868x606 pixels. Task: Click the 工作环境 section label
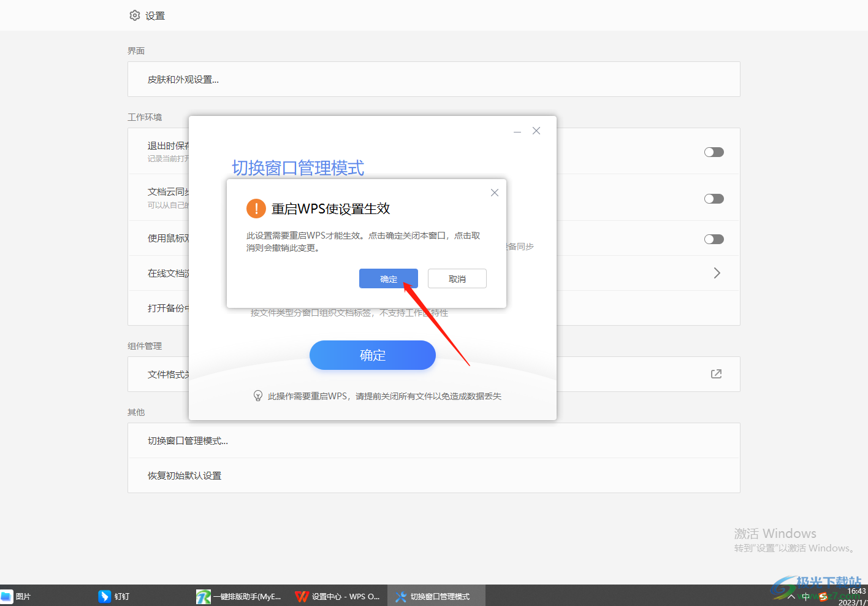145,117
